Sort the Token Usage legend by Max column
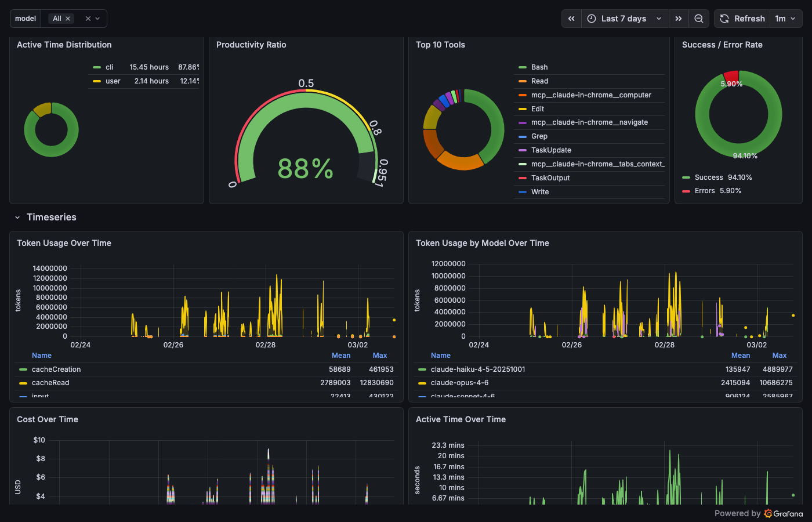This screenshot has height=522, width=812. (x=380, y=355)
